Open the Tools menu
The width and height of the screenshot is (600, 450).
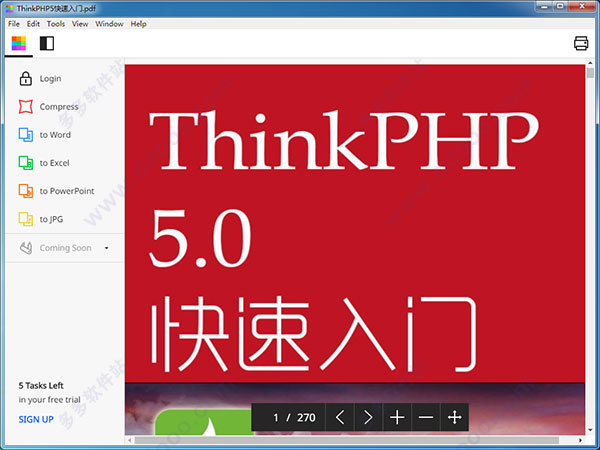click(x=56, y=24)
